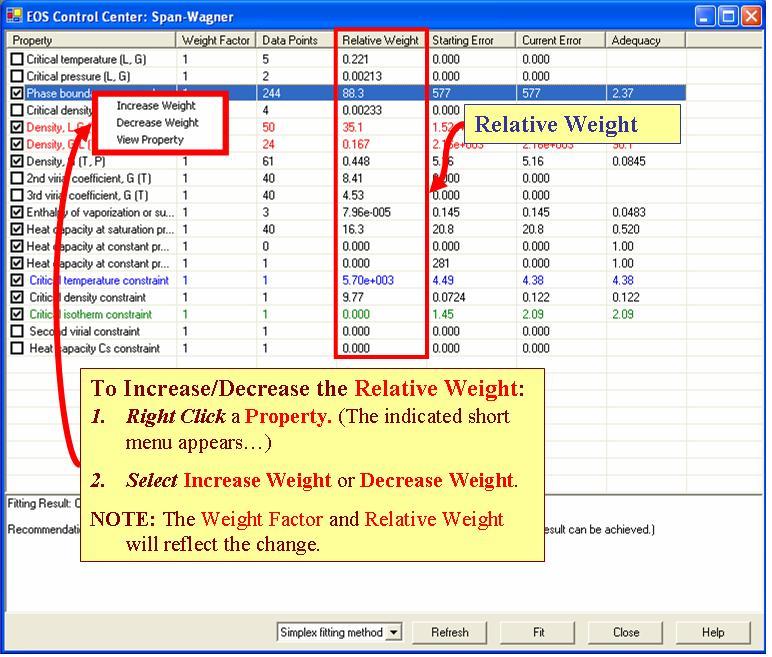Sort by Relative Weight column header
The width and height of the screenshot is (772, 657).
pyautogui.click(x=380, y=40)
